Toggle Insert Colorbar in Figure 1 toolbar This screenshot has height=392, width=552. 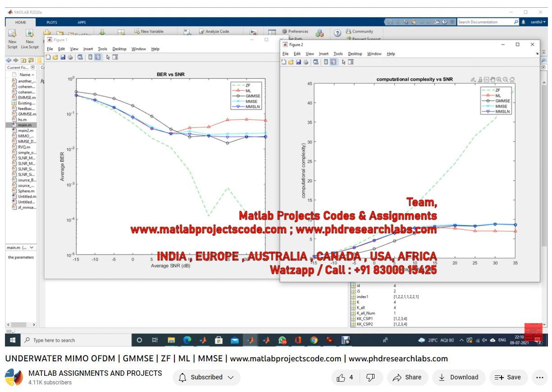[91, 57]
